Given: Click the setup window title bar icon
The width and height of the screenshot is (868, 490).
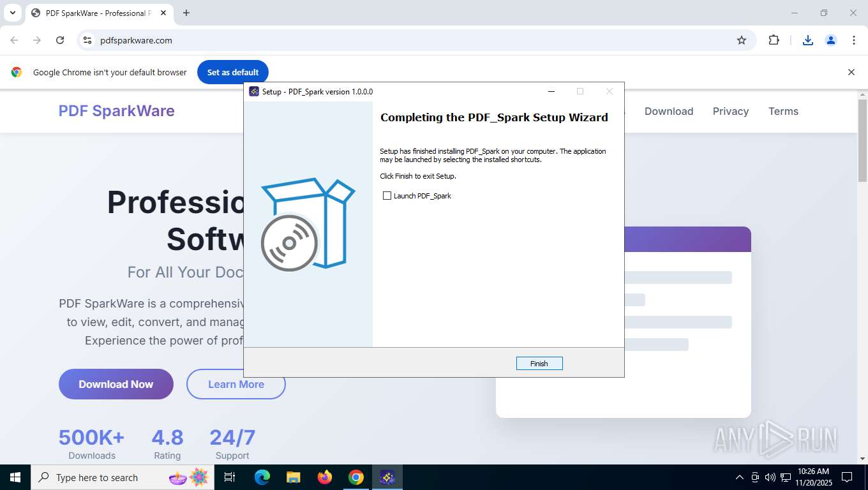Looking at the screenshot, I should [x=254, y=91].
